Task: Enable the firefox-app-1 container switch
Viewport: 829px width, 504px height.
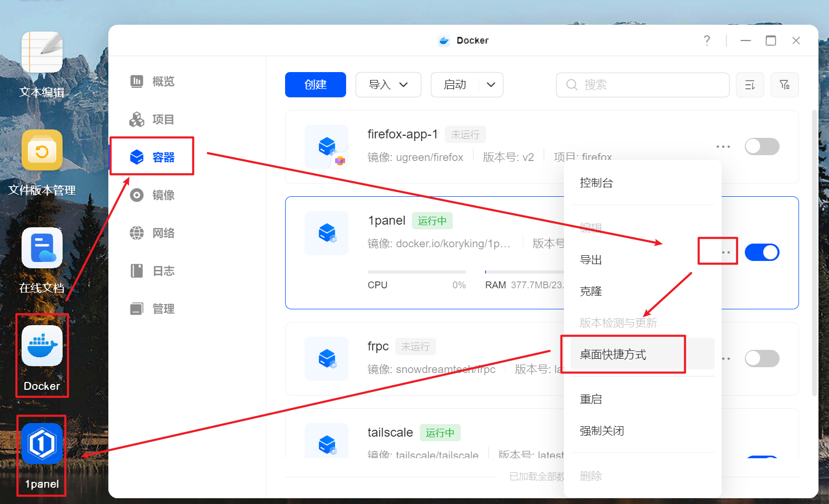Action: coord(762,147)
